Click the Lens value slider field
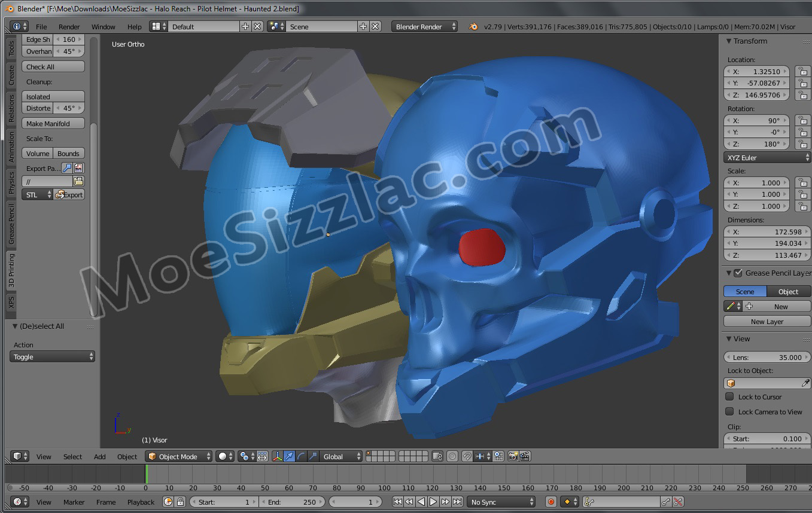Screen dimensions: 812x513 click(767, 357)
